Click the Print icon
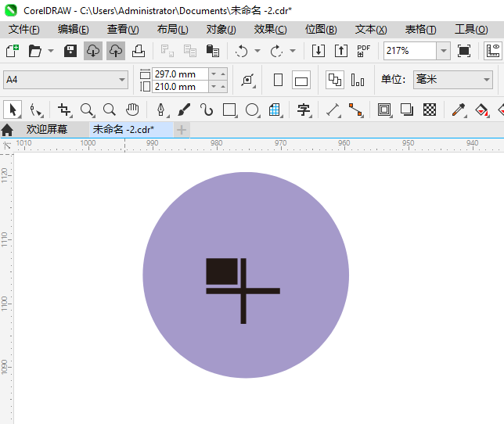This screenshot has height=424, width=504. pos(139,51)
